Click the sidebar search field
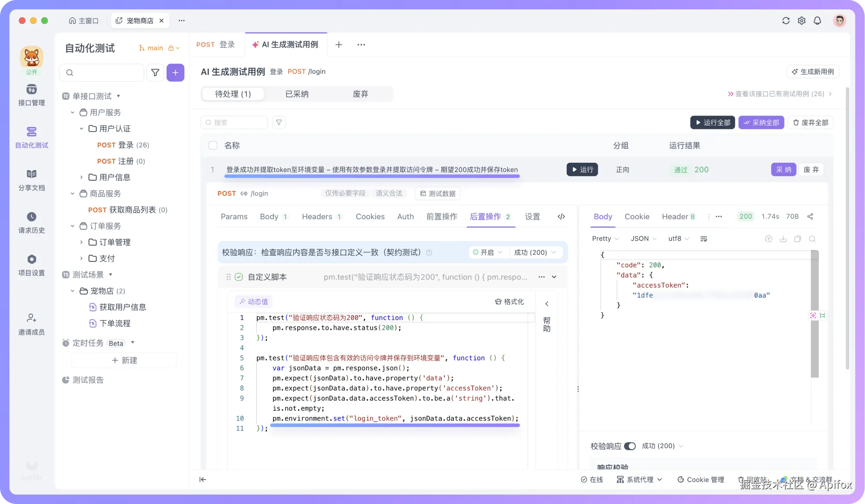 tap(101, 72)
